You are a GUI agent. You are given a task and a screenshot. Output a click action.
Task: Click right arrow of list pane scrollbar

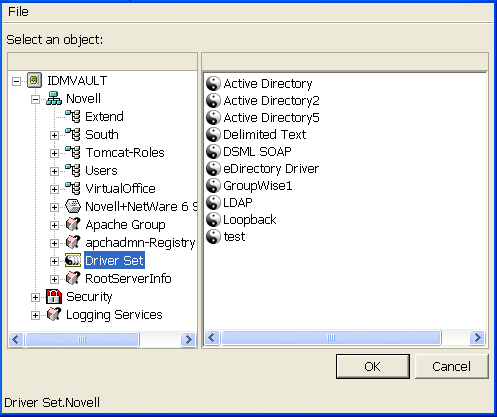tap(477, 337)
